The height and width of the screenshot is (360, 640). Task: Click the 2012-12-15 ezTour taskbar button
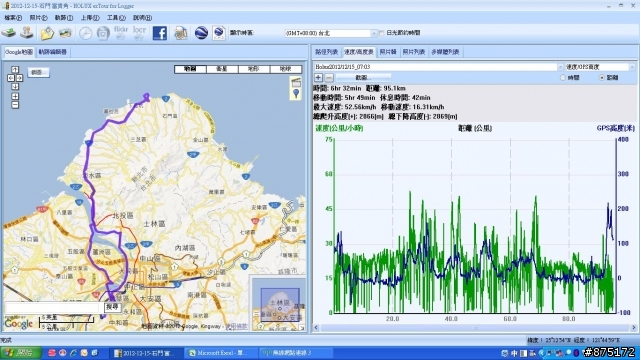147,353
